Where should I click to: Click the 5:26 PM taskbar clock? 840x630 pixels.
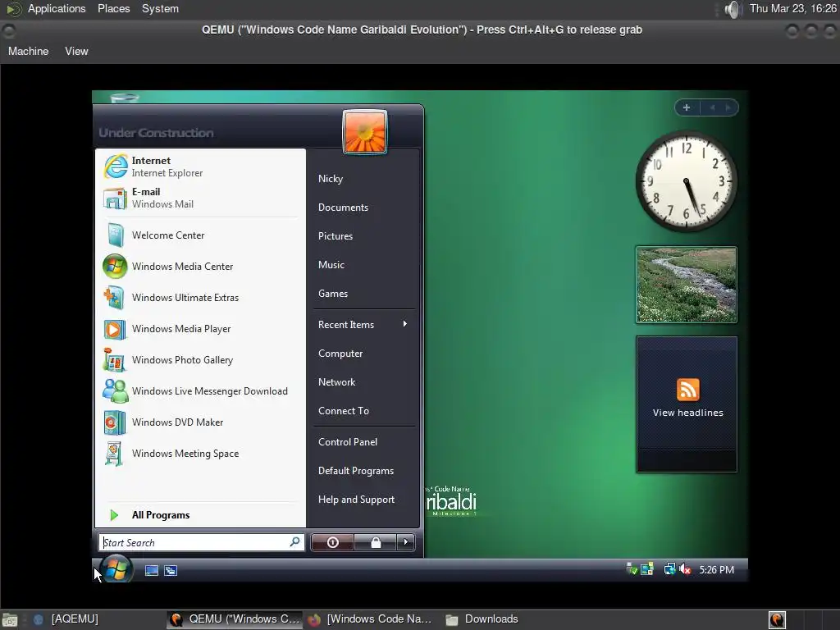pyautogui.click(x=716, y=569)
